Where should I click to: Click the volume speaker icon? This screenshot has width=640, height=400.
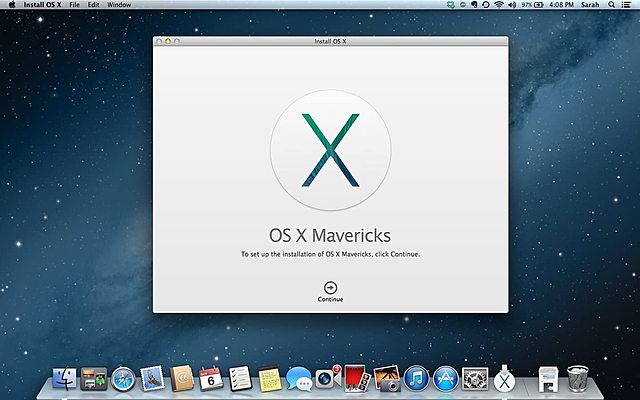pyautogui.click(x=511, y=4)
